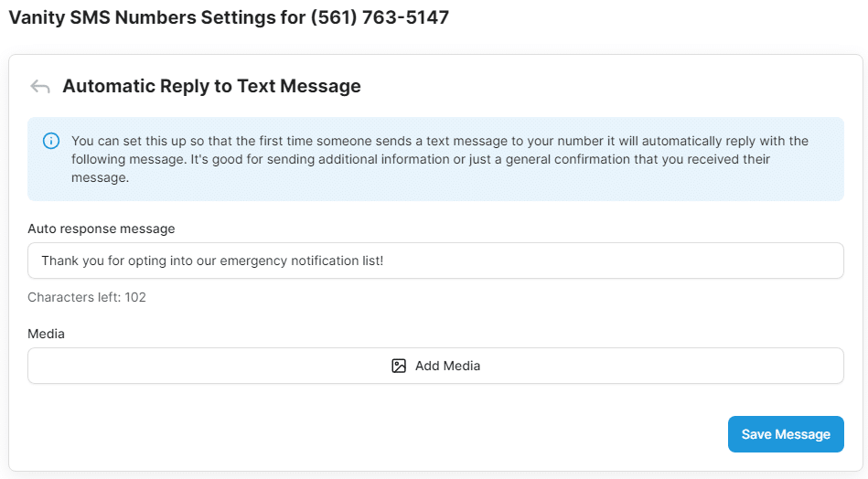The image size is (868, 479).
Task: Click the Auto response message label
Action: tap(101, 229)
